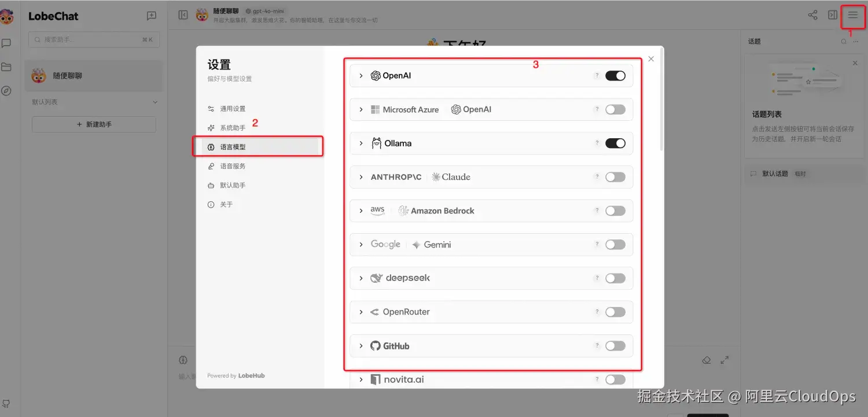The image size is (868, 417).
Task: Open the LobeHub link in settings footer
Action: tap(252, 376)
